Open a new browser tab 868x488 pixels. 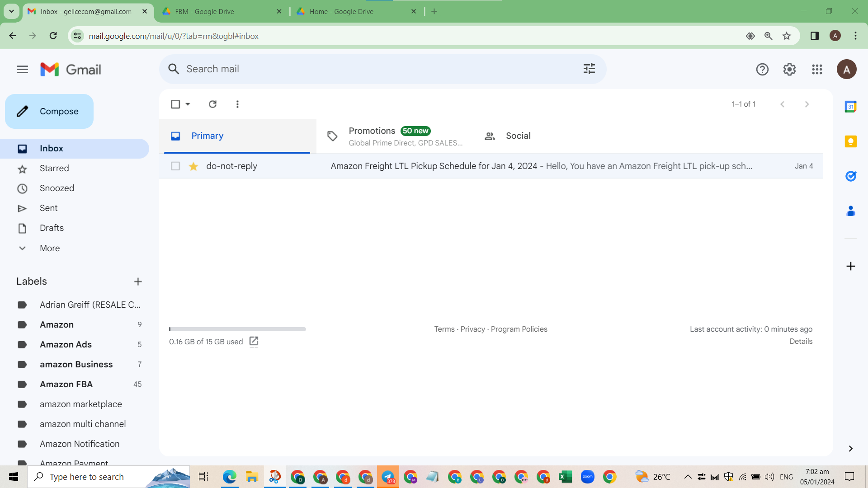click(434, 11)
